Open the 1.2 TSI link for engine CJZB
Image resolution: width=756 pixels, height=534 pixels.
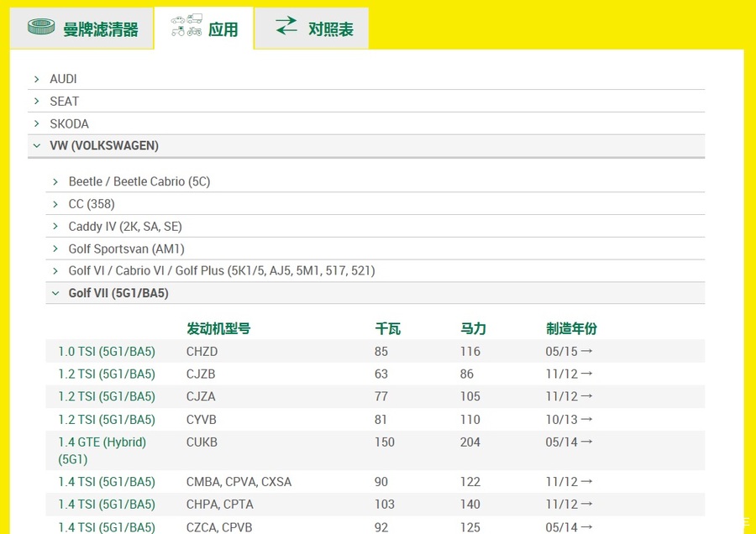107,374
